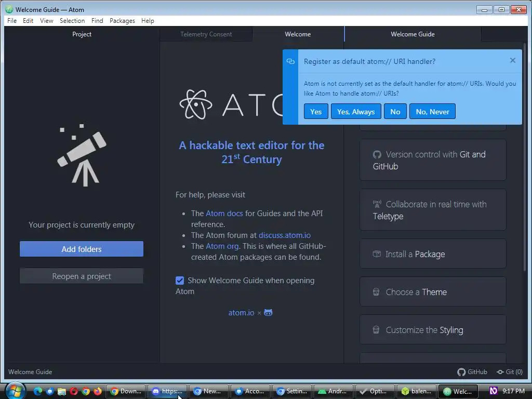Expand the Install a Package card
The width and height of the screenshot is (532, 399).
(433, 254)
